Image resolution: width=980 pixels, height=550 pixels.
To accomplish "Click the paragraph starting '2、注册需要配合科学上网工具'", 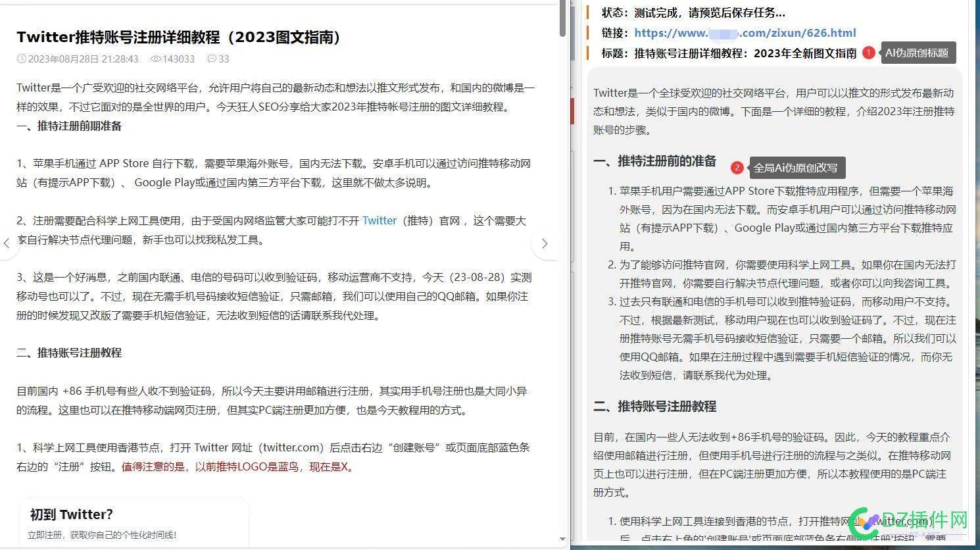I will click(x=272, y=231).
